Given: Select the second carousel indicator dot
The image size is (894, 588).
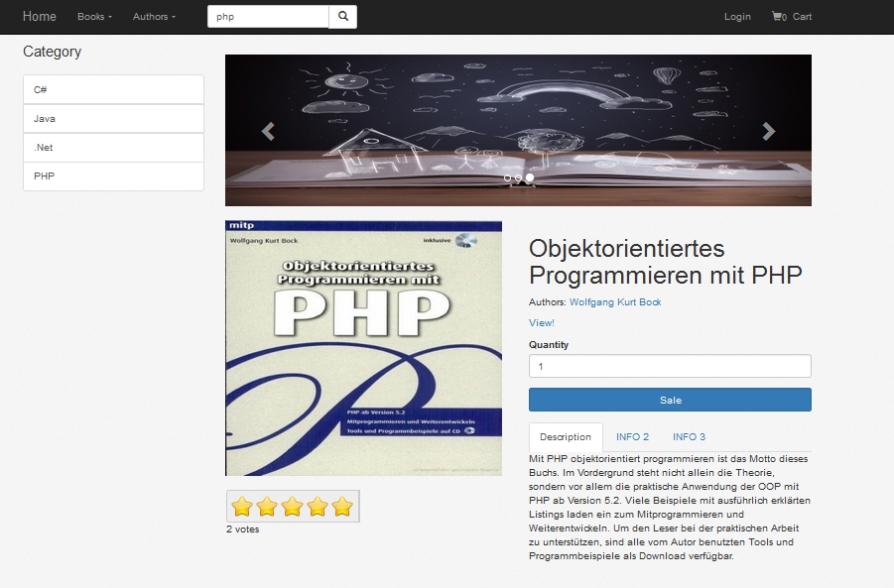Looking at the screenshot, I should tap(518, 178).
